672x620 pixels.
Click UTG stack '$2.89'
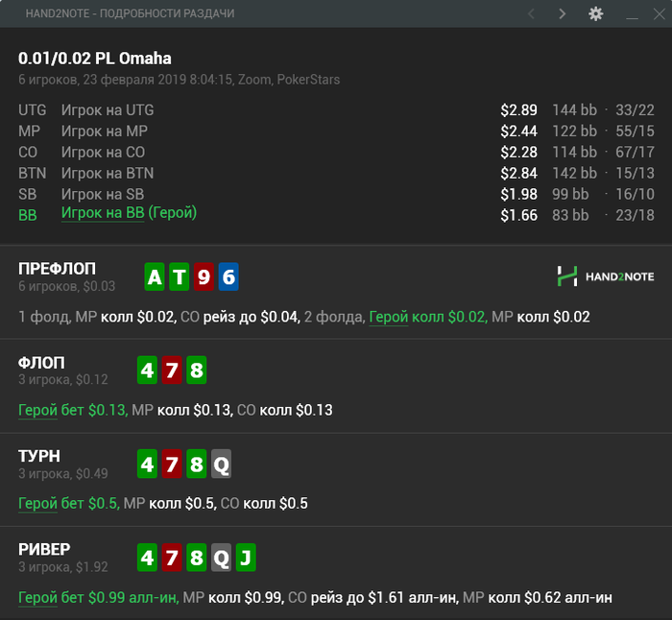519,110
